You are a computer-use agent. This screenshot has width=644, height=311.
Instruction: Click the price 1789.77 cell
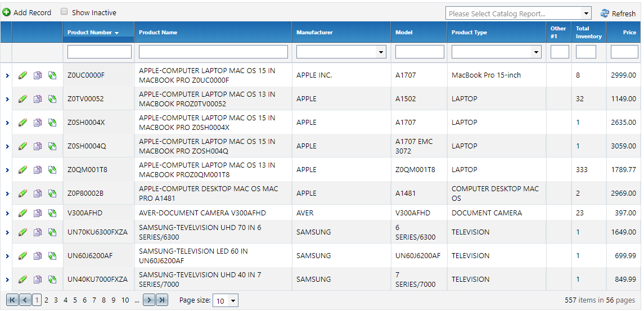coord(623,170)
